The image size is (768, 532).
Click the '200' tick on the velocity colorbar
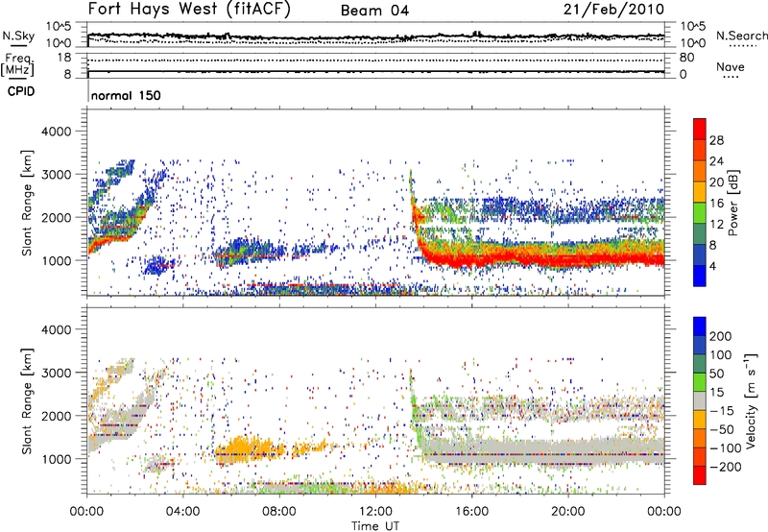tap(721, 336)
